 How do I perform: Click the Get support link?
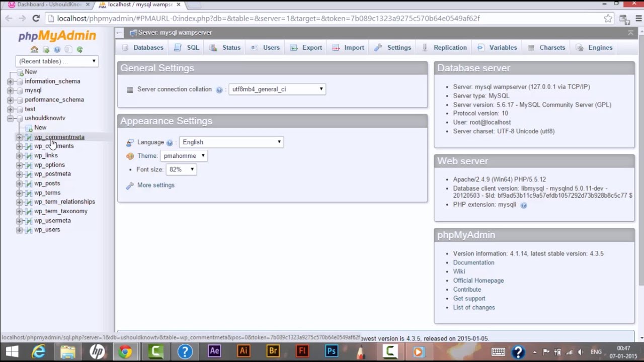pyautogui.click(x=469, y=299)
